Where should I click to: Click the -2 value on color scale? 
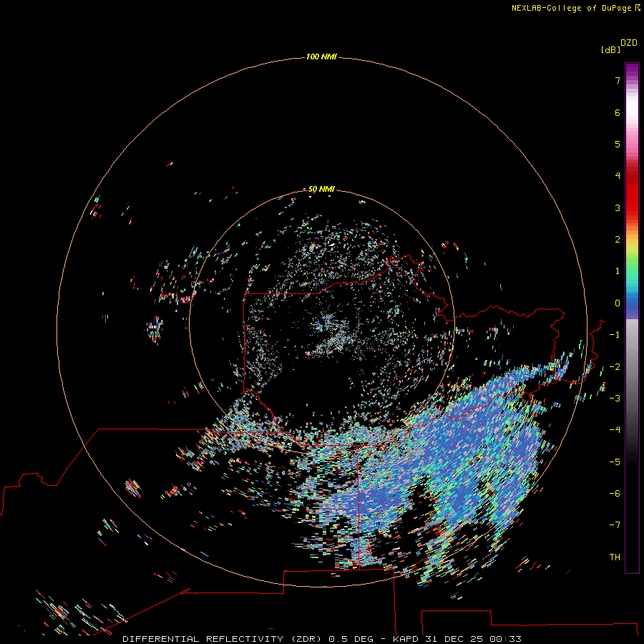(x=615, y=367)
